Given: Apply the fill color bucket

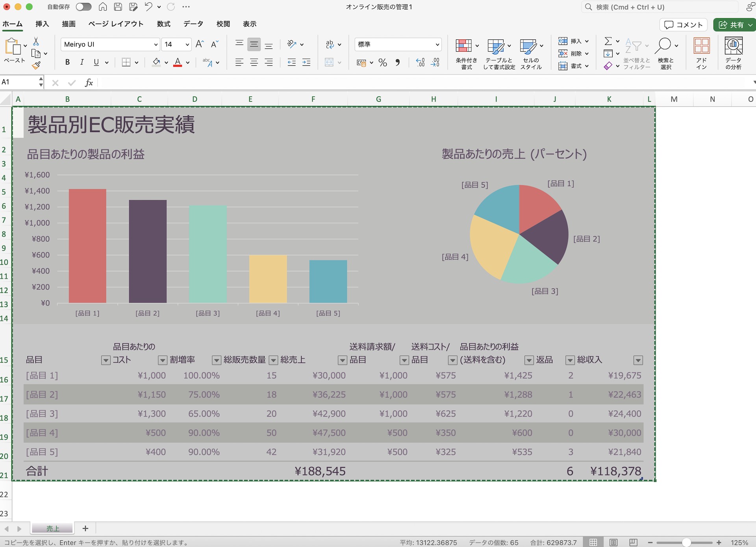Looking at the screenshot, I should tap(156, 62).
